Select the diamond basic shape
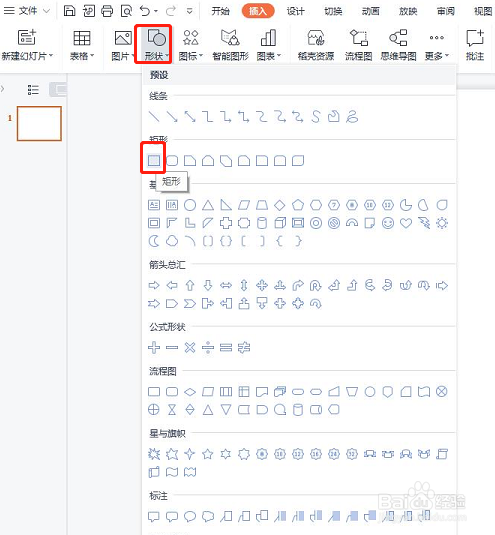Screen dimensions: 495x535 280,205
